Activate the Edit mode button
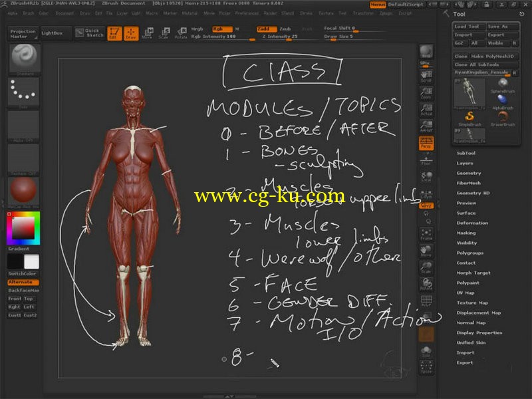This screenshot has height=399, width=532. tap(114, 33)
